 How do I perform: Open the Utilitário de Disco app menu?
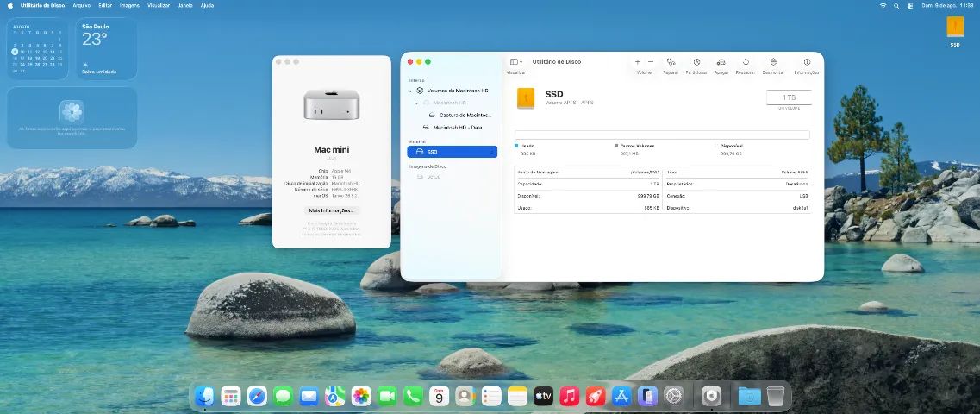[43, 5]
